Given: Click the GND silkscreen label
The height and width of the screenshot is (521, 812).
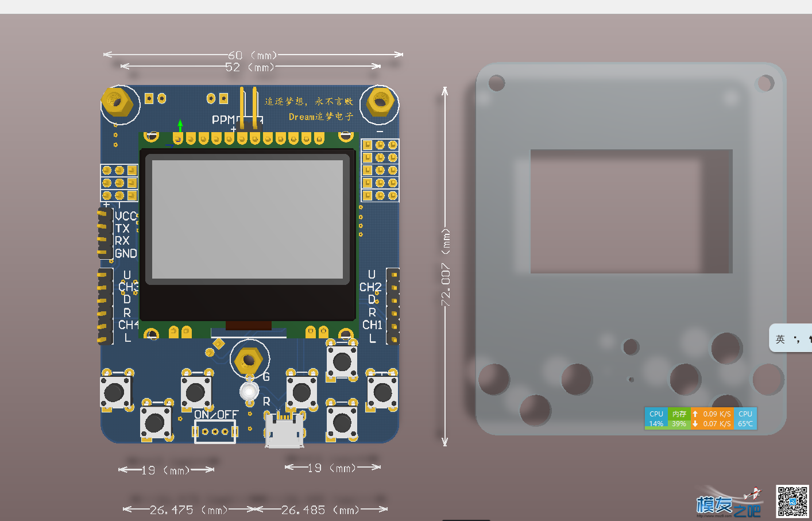Looking at the screenshot, I should coord(126,253).
